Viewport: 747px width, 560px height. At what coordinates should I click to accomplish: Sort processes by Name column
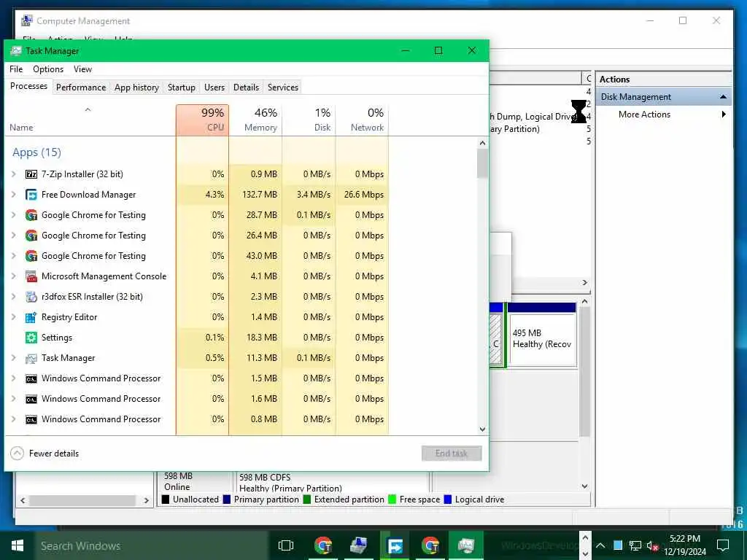click(x=90, y=120)
